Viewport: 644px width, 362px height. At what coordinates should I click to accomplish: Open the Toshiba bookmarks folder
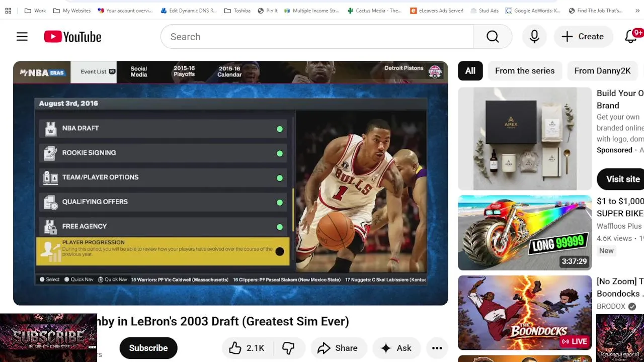237,11
